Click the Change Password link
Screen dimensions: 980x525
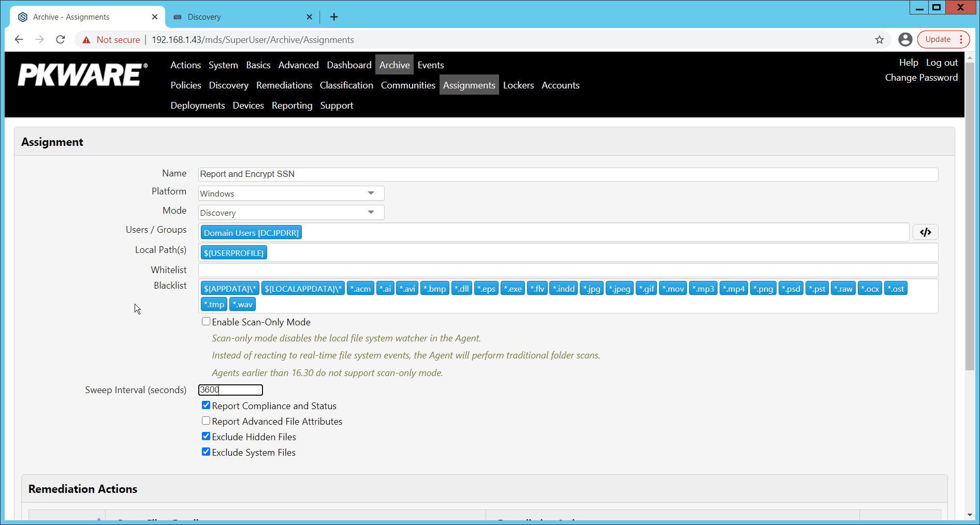coord(922,78)
